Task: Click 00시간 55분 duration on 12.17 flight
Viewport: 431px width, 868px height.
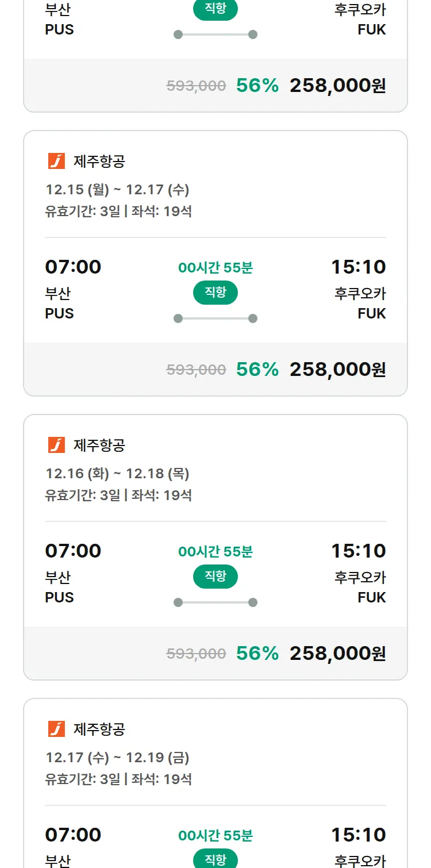Action: [x=215, y=836]
